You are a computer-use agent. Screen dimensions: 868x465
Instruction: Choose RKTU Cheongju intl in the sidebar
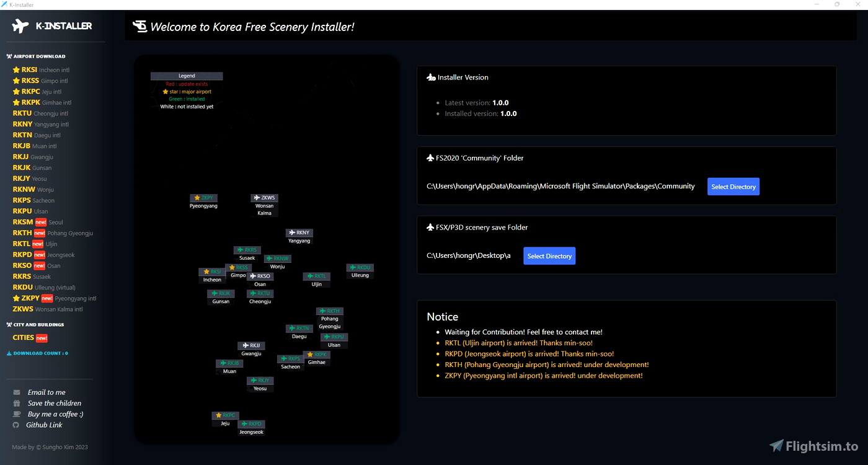point(40,113)
